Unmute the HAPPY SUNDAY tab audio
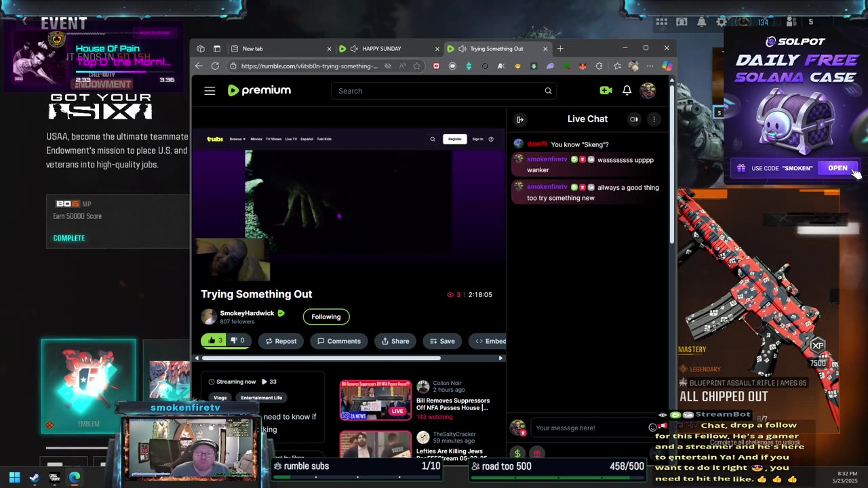The image size is (868, 488). click(x=354, y=49)
